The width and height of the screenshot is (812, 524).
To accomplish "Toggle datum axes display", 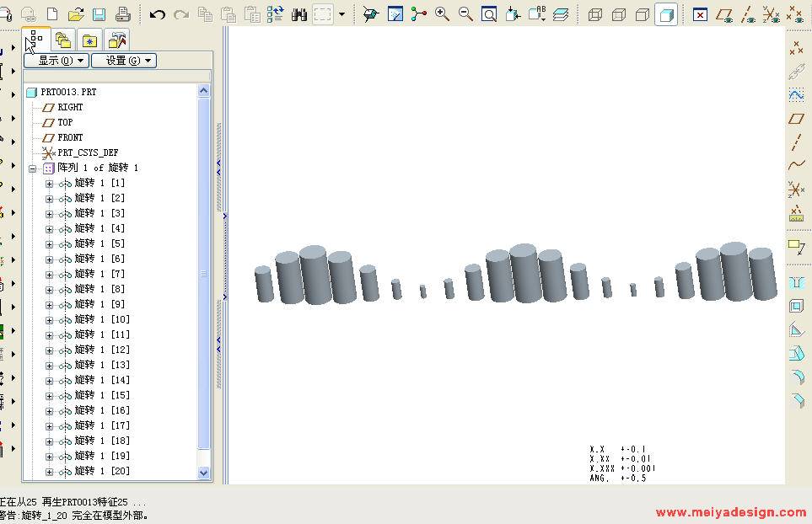I will tap(747, 14).
